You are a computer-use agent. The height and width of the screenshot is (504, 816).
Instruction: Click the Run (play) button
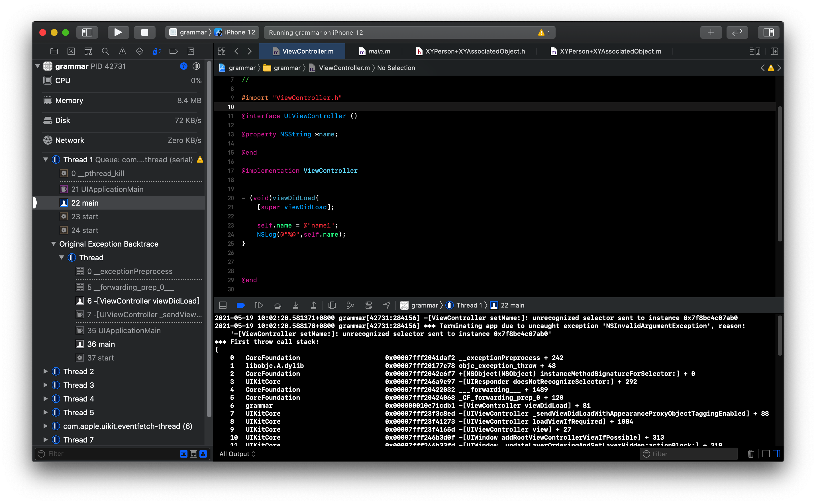coord(118,32)
